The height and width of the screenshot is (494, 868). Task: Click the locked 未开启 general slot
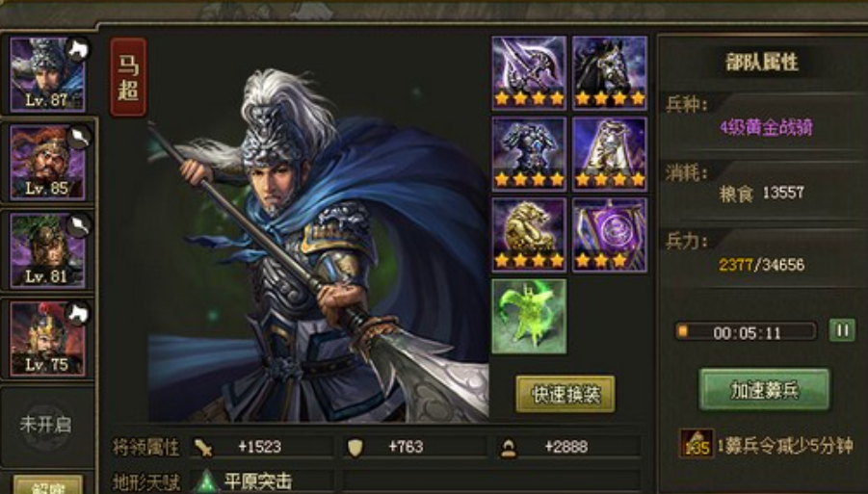[x=46, y=425]
